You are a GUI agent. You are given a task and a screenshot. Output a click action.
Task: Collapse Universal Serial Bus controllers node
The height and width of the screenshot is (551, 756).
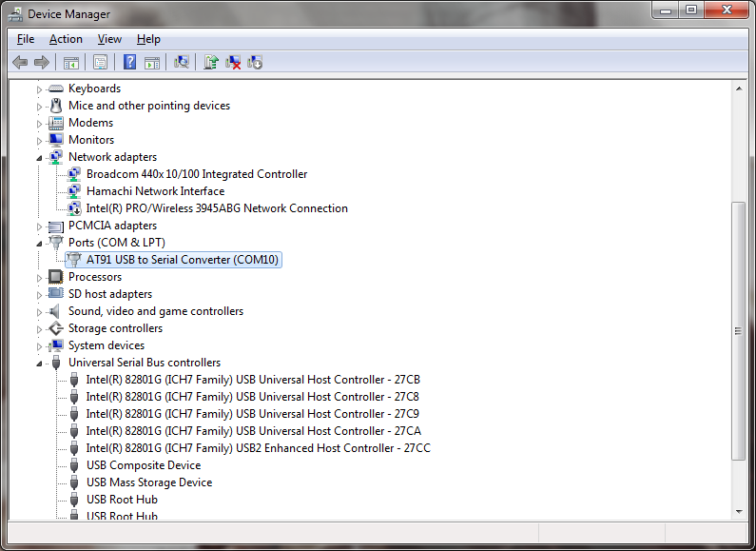39,364
